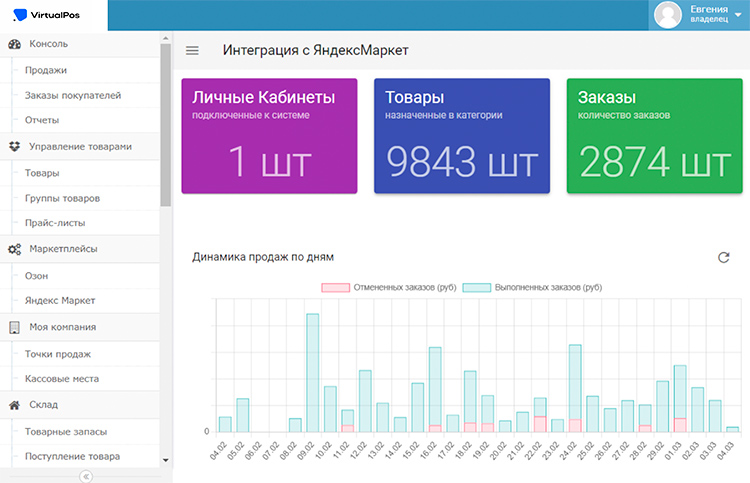Open Заказы покупателей menu item

pyautogui.click(x=73, y=95)
